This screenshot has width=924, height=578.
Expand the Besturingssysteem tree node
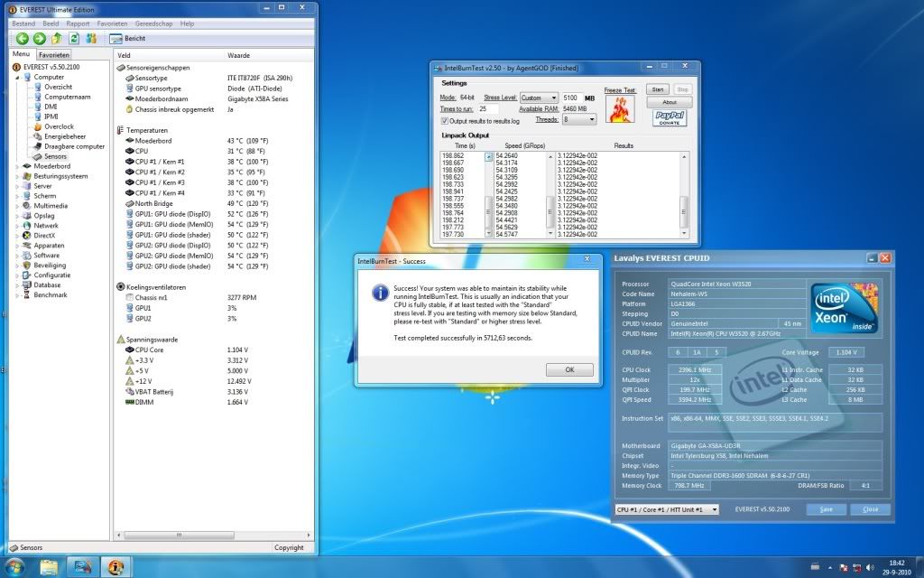tap(17, 176)
